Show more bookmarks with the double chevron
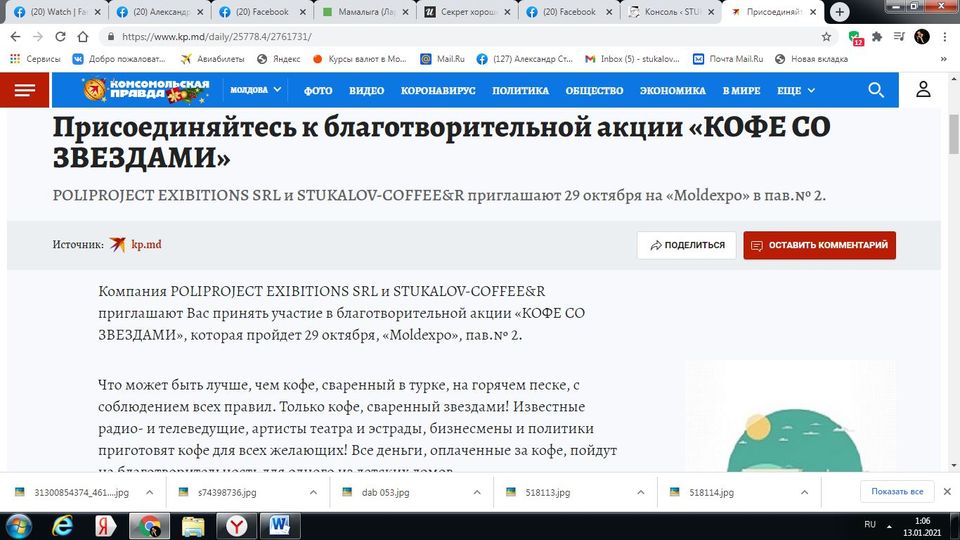 [943, 59]
